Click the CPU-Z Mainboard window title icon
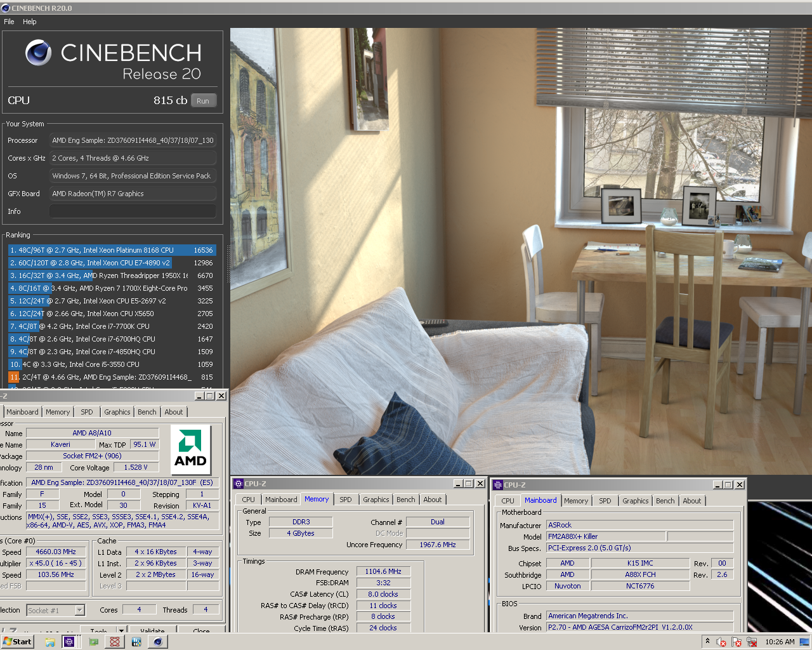 498,485
